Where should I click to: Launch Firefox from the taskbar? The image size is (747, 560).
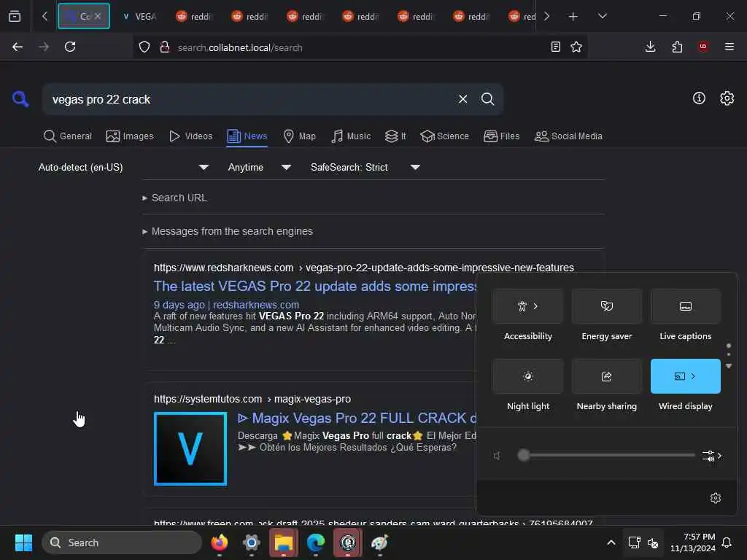219,542
